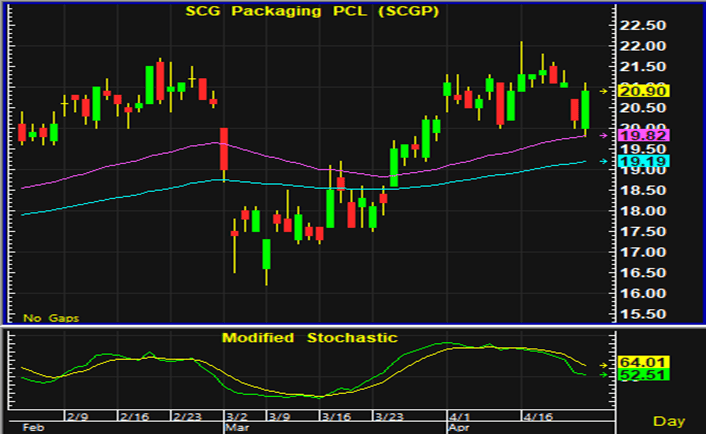Click the SCG Packaging PCL (SCGP) chart title

[308, 11]
